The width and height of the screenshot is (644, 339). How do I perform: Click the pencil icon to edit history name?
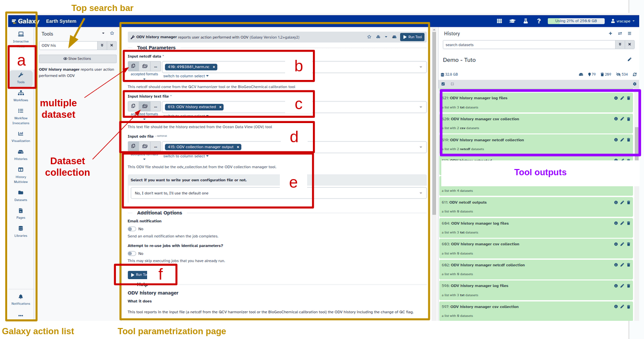(630, 60)
